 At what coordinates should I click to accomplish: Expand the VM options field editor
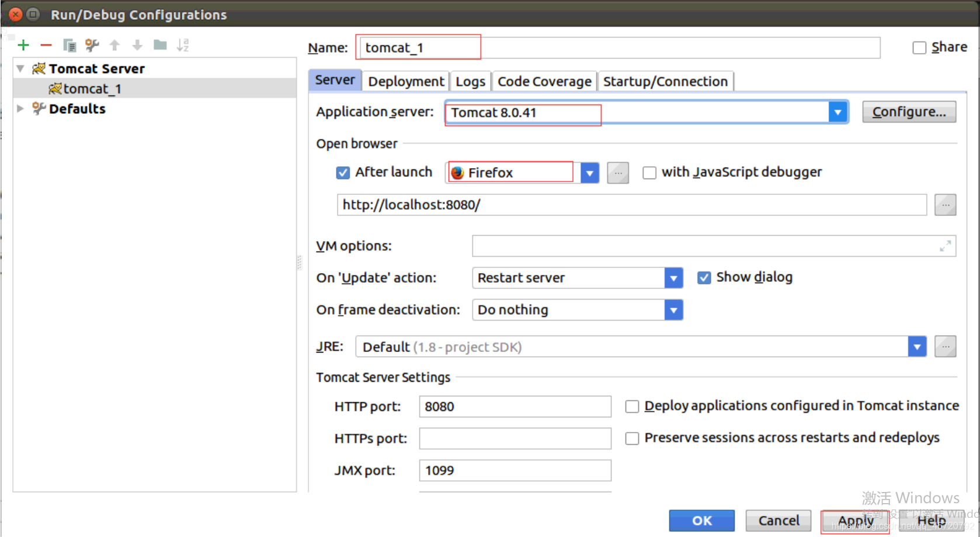pyautogui.click(x=946, y=246)
